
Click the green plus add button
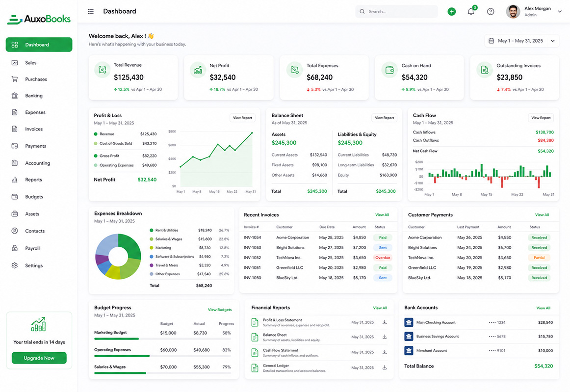point(451,12)
